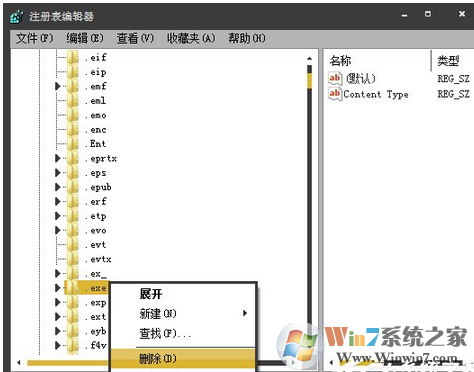Expand the .erf registry key
The height and width of the screenshot is (372, 474).
click(58, 201)
